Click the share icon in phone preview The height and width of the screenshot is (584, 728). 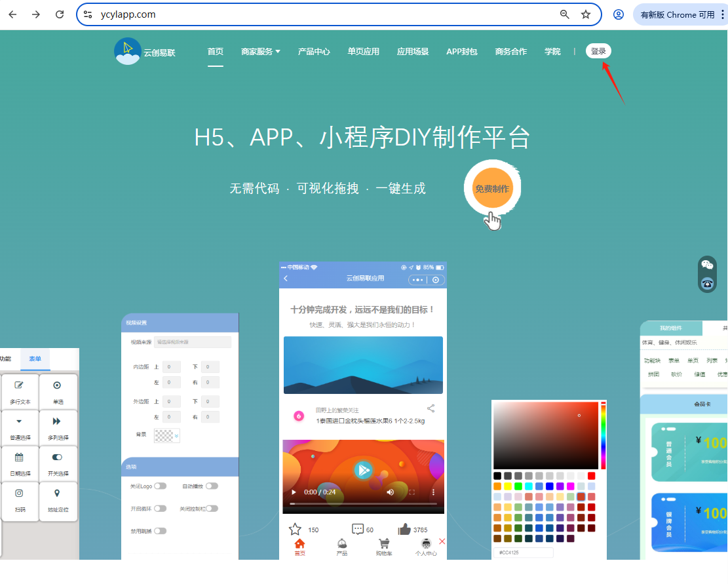(431, 408)
